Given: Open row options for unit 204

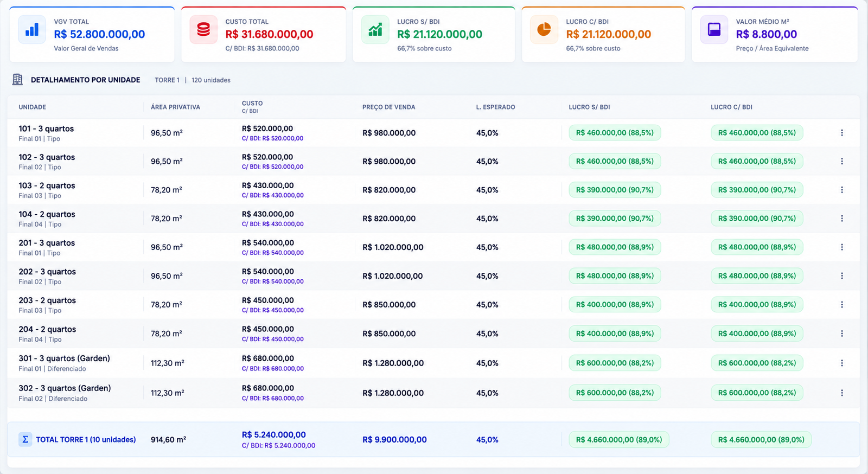Looking at the screenshot, I should (842, 334).
